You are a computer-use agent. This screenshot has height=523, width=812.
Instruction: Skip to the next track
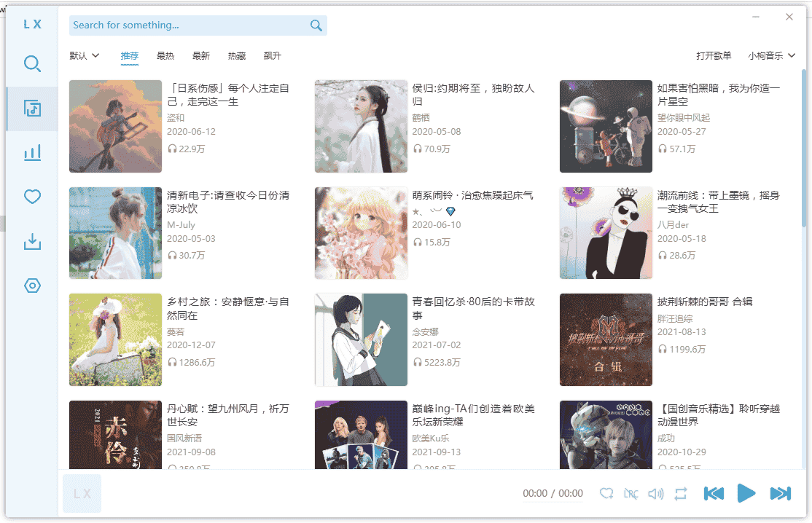point(781,494)
